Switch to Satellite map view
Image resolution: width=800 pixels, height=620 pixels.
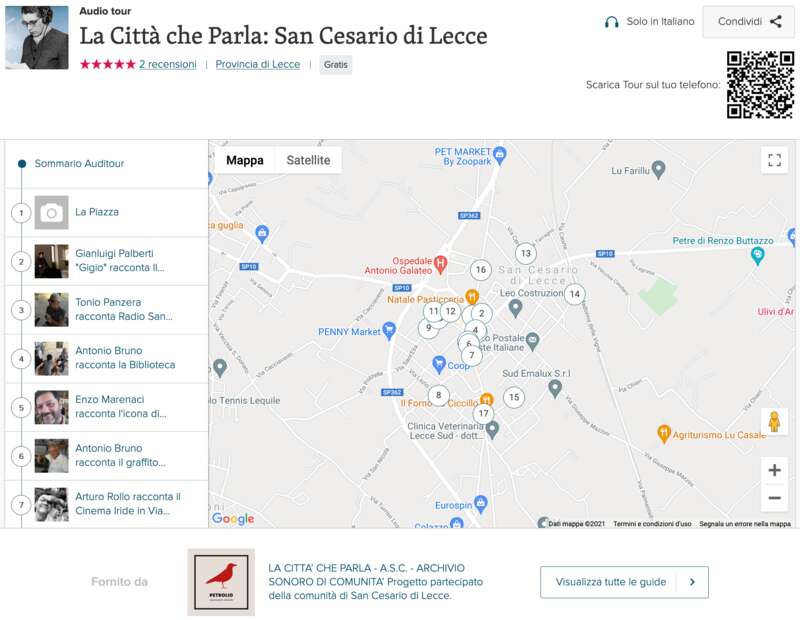point(308,160)
